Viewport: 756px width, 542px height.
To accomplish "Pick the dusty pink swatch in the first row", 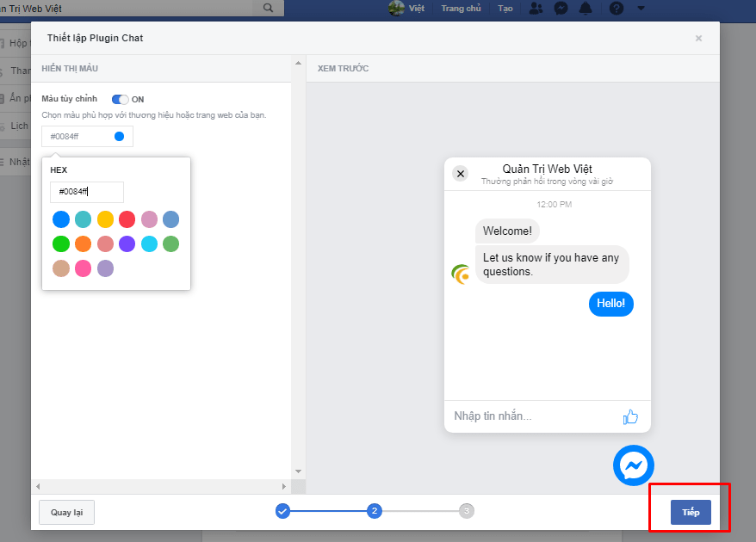I will click(x=149, y=219).
